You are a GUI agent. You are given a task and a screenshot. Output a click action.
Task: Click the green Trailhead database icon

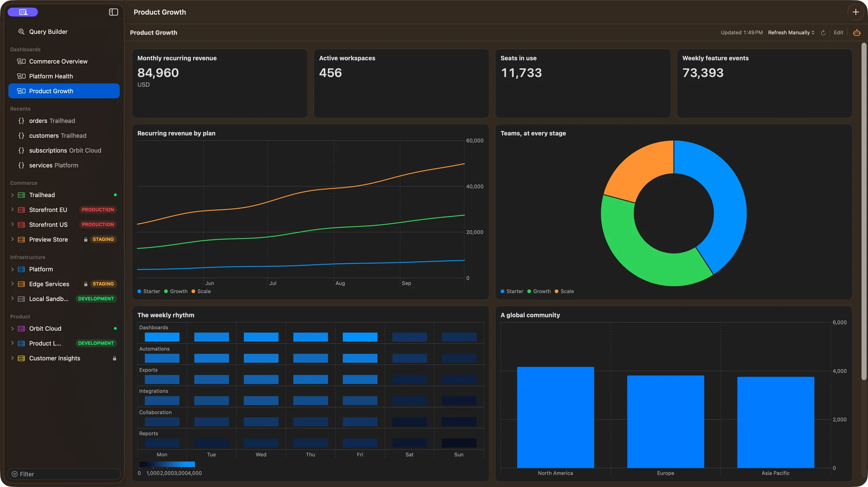click(21, 195)
